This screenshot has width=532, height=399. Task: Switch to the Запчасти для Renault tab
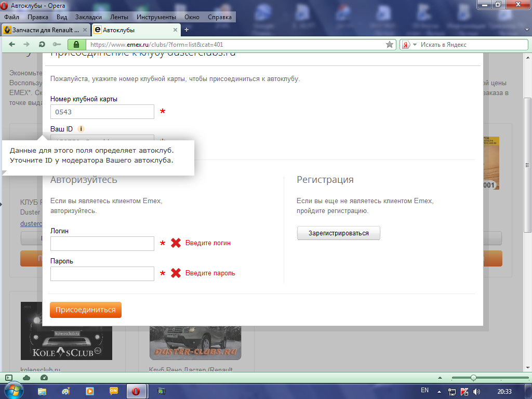pos(46,30)
